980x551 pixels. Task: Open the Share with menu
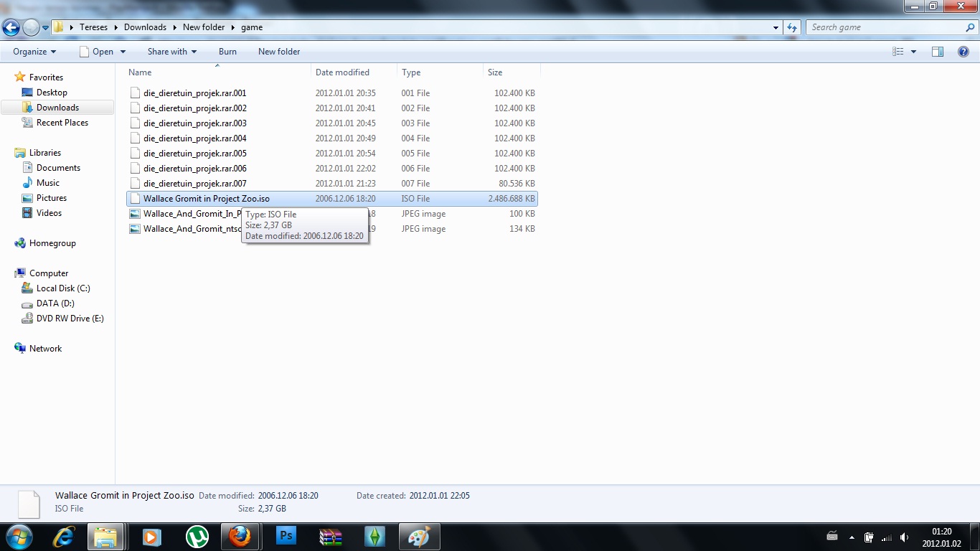[x=172, y=52]
